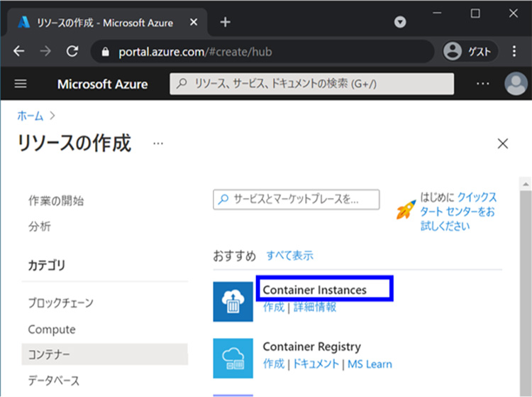The image size is (532, 397).
Task: Click the おすすめ heading text
Action: (x=235, y=256)
